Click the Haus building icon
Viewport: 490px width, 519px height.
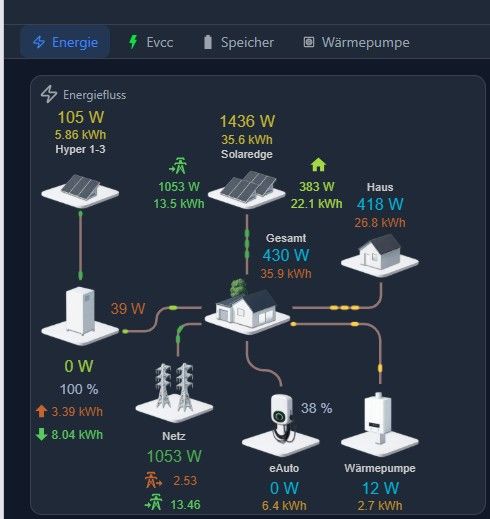pos(380,255)
